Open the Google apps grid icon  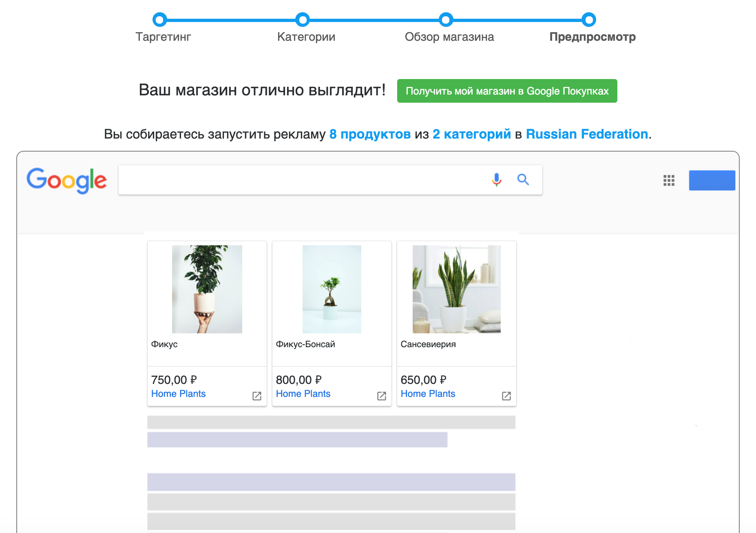pos(669,180)
